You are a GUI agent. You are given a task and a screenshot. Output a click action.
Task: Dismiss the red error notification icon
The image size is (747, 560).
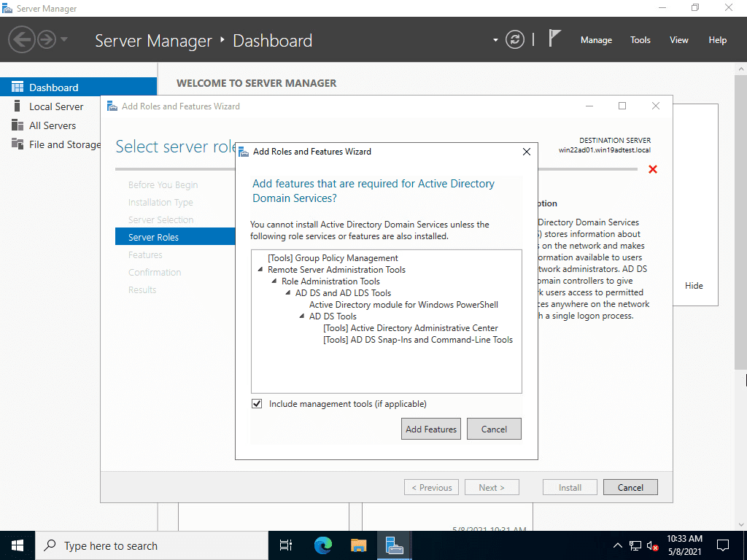tap(652, 169)
